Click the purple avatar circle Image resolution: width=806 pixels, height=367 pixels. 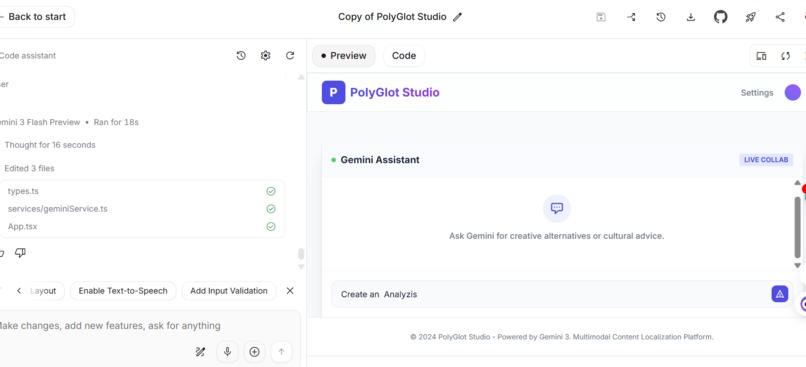pyautogui.click(x=793, y=93)
